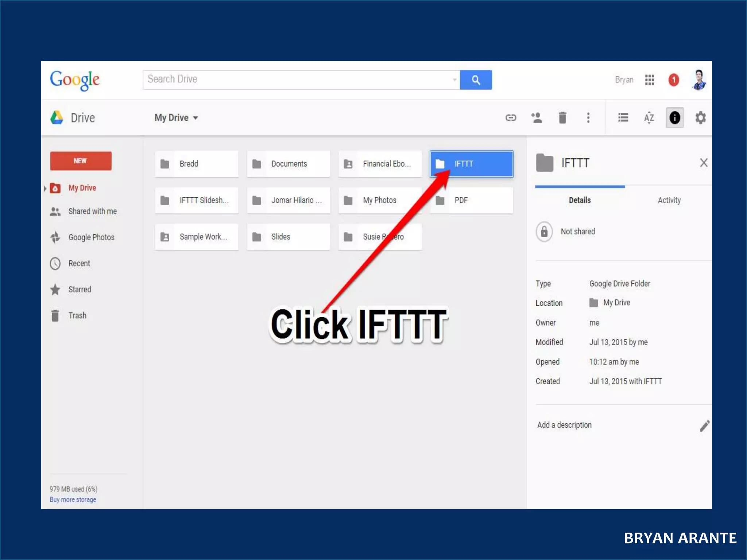Click the Buy more storage link
Viewport: 747px width, 560px height.
73,499
